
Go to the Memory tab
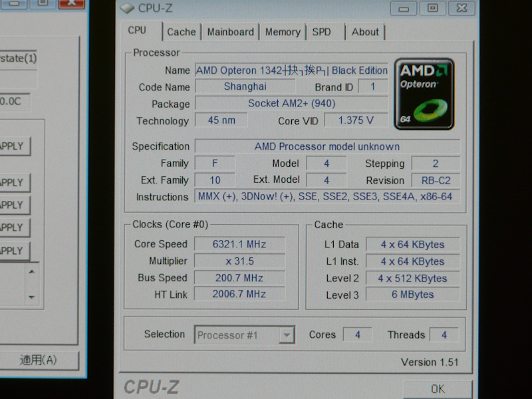tap(283, 32)
